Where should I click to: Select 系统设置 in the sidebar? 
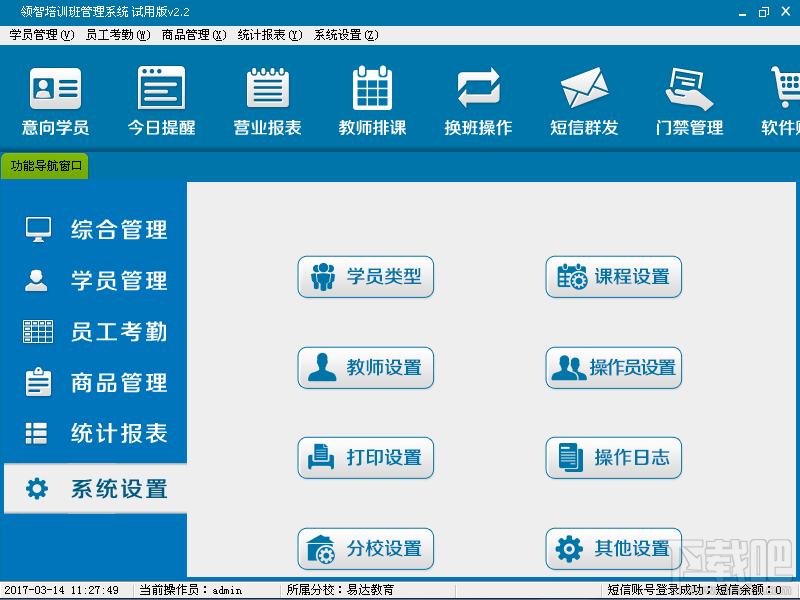[x=95, y=488]
